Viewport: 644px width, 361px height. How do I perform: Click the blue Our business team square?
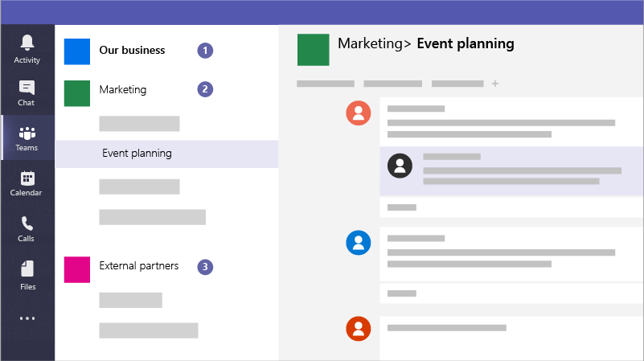click(x=77, y=51)
